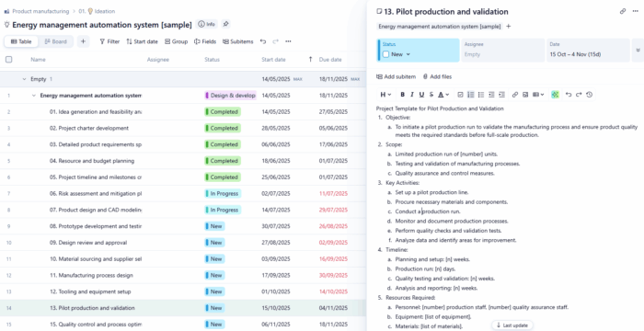
Task: Open the version history clock icon
Action: 590,95
